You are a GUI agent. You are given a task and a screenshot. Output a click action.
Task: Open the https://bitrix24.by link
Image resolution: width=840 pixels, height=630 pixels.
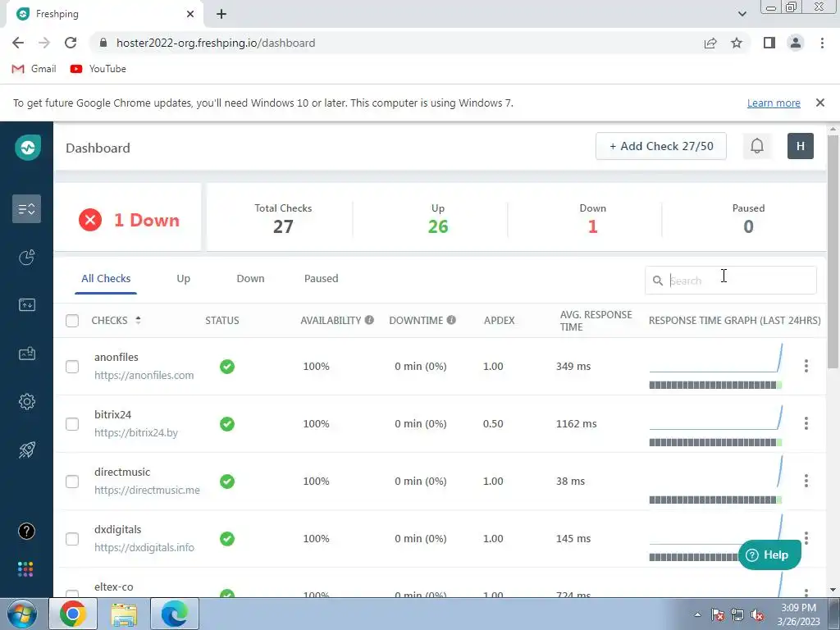136,432
